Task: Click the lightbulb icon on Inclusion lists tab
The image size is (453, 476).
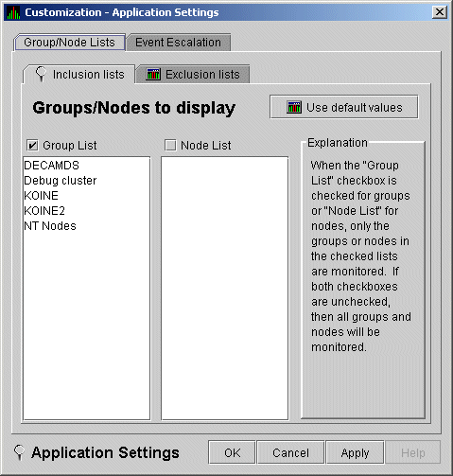Action: [41, 74]
